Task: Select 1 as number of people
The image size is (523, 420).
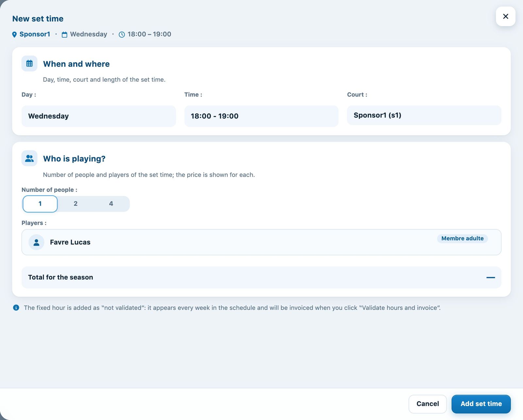Action: pyautogui.click(x=40, y=204)
